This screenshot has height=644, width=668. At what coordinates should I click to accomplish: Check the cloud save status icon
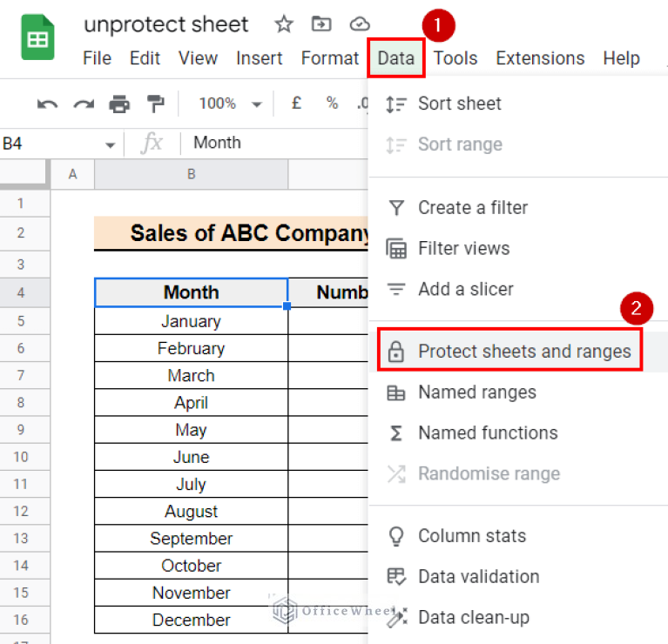point(359,24)
